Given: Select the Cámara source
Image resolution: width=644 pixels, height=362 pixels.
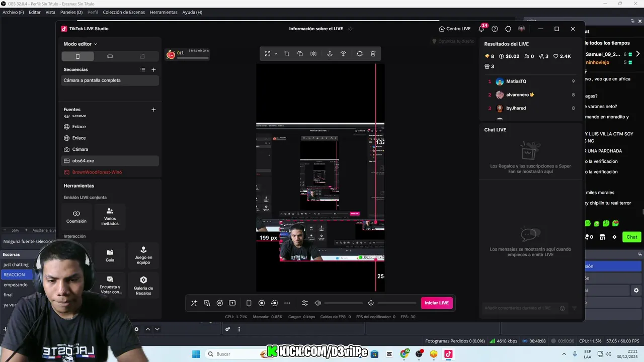Looking at the screenshot, I should (110, 149).
